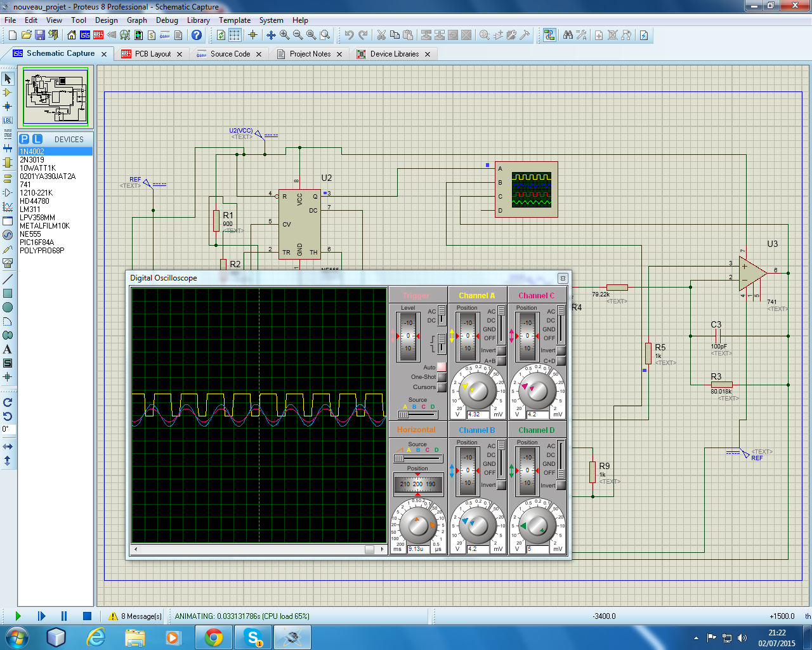Click the P pick devices button
The width and height of the screenshot is (812, 650).
point(25,139)
